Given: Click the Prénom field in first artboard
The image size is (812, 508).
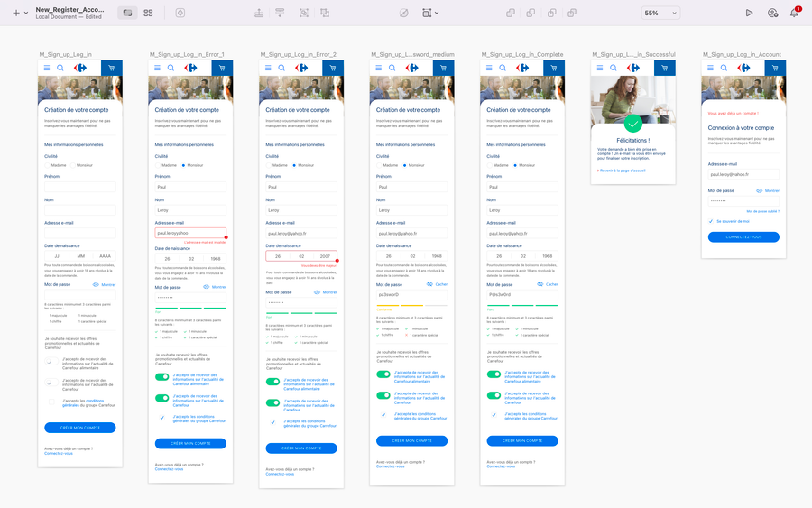Looking at the screenshot, I should 80,187.
